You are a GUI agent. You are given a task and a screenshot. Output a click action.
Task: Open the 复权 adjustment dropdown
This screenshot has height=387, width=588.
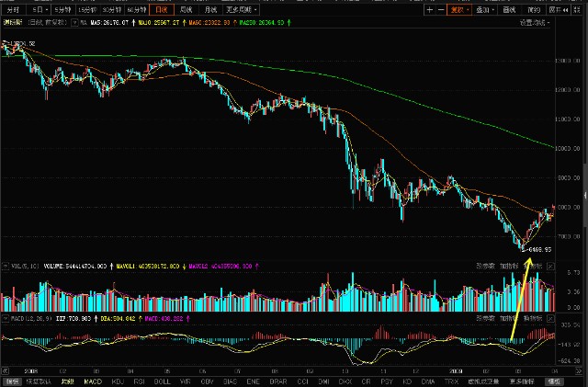pos(459,10)
